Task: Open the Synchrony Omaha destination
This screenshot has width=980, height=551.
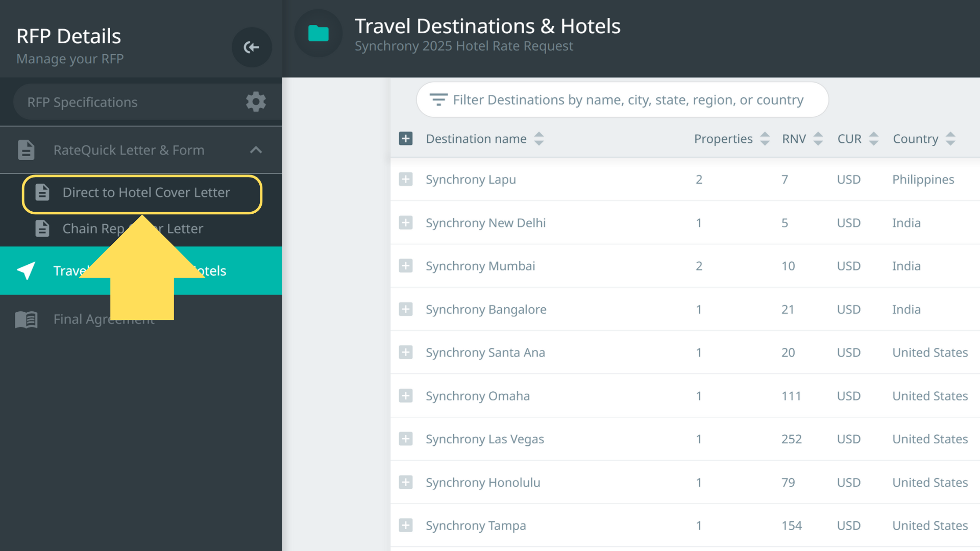Action: tap(477, 396)
